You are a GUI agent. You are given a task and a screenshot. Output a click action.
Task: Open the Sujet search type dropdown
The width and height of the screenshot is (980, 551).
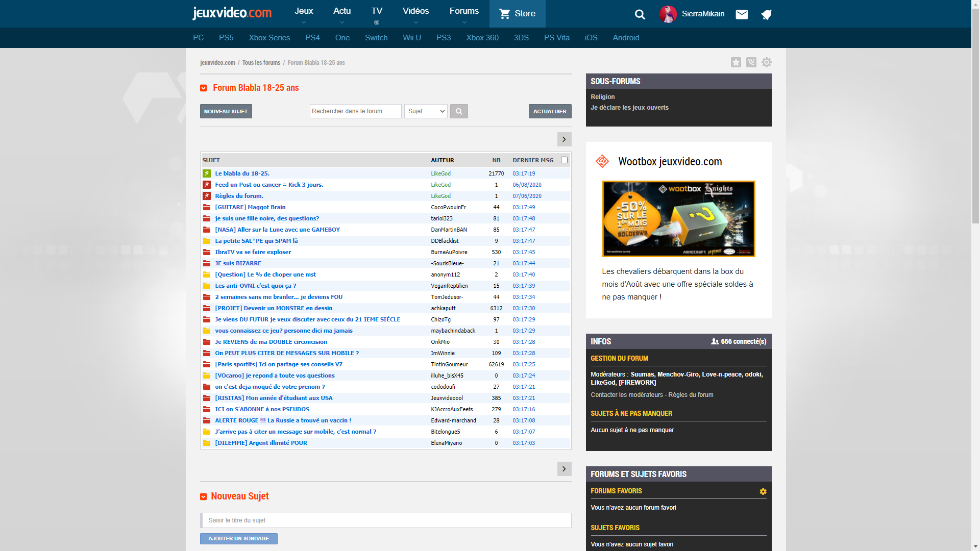pos(426,111)
